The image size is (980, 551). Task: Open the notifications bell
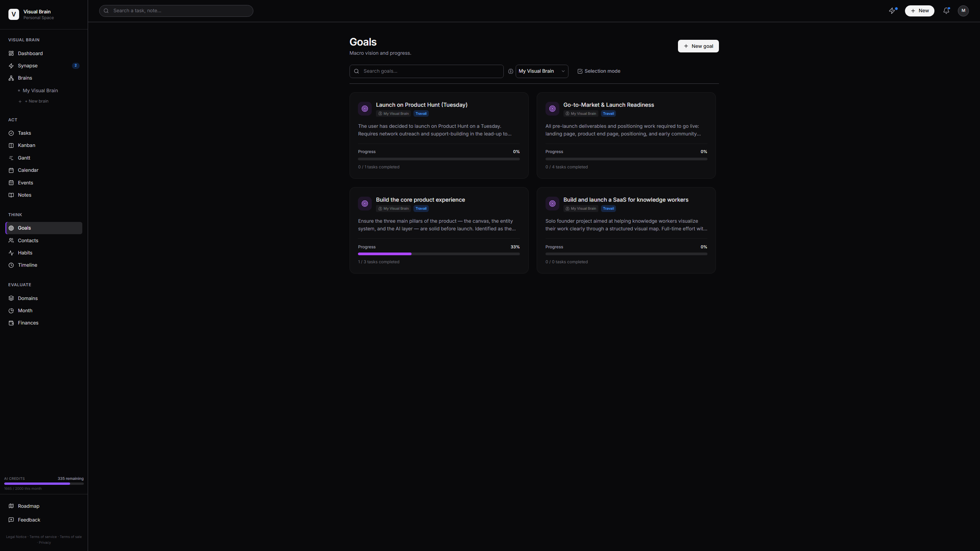point(946,11)
